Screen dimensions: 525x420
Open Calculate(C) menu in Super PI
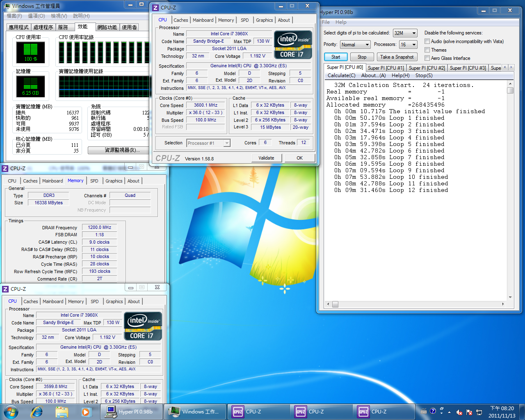pyautogui.click(x=342, y=75)
